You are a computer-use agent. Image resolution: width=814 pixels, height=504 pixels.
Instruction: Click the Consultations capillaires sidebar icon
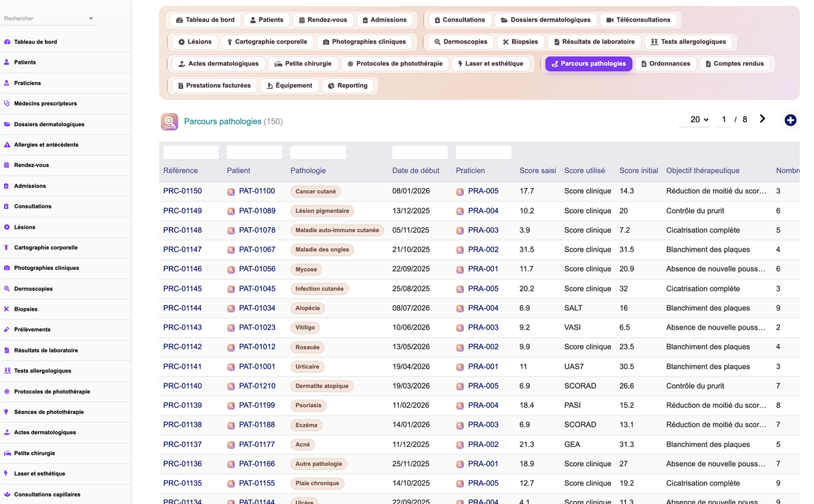(x=7, y=495)
